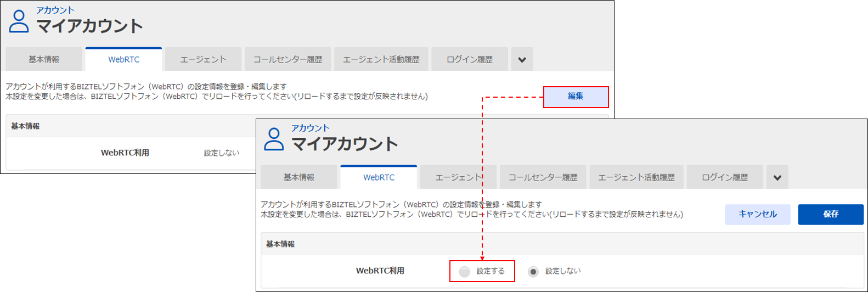Expand the more-tabs chevron in the view-mode window

pos(522,59)
